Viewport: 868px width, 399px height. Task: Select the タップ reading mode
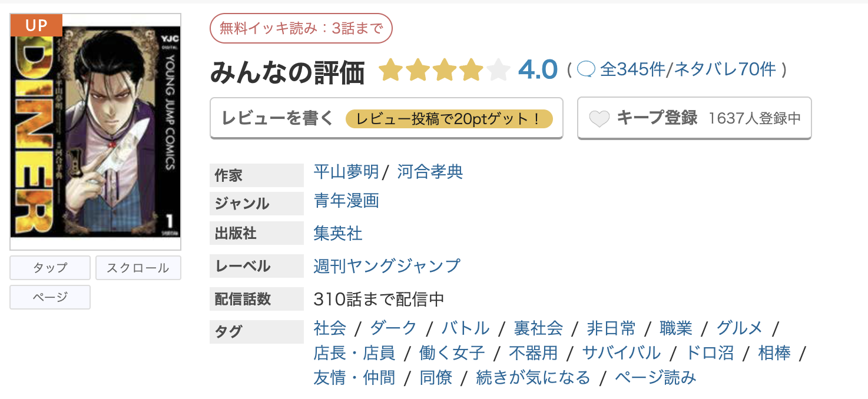[49, 268]
